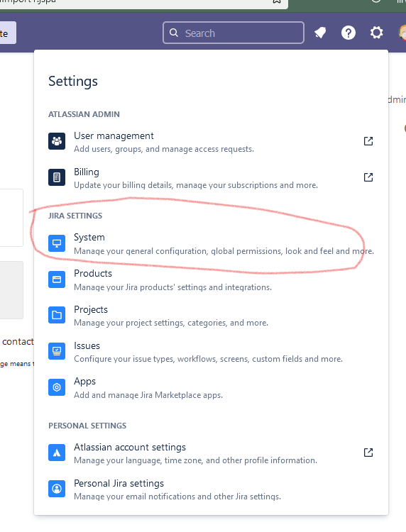The width and height of the screenshot is (406, 532).
Task: Click the PERSONAL SETTINGS section label
Action: 87,426
